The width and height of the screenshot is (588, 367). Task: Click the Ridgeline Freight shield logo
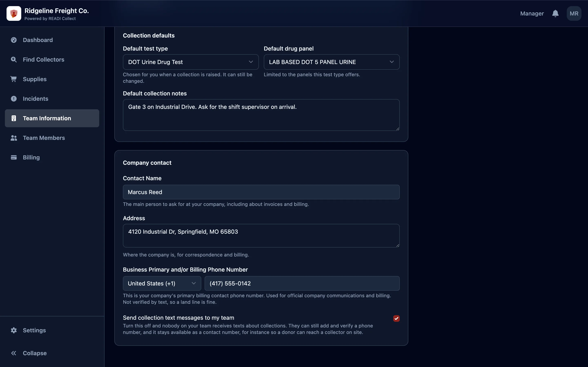point(14,14)
